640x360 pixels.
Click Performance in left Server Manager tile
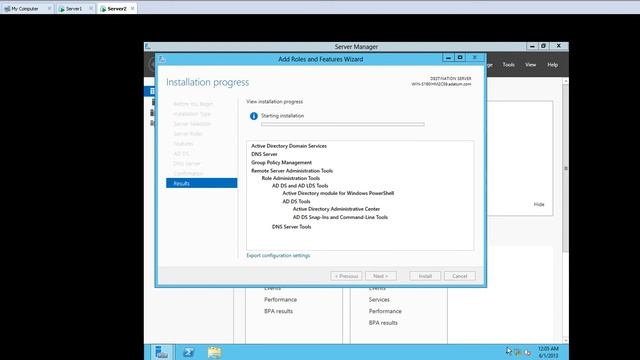tap(280, 300)
